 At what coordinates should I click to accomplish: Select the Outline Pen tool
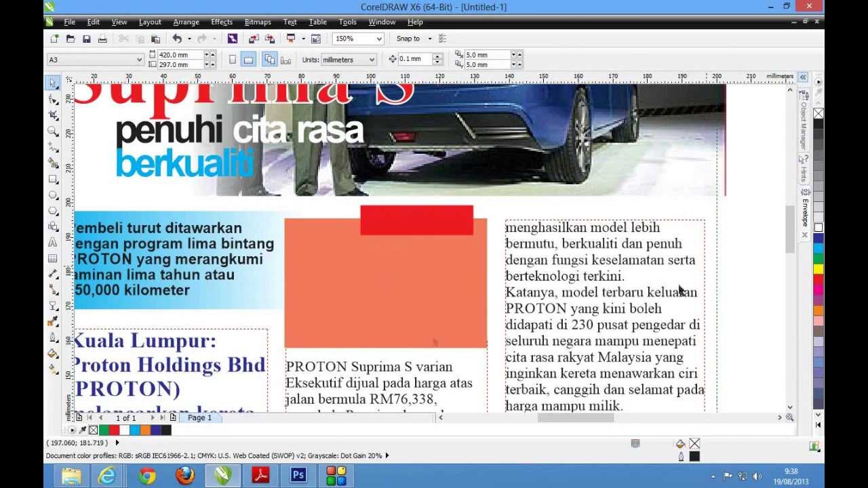point(53,338)
